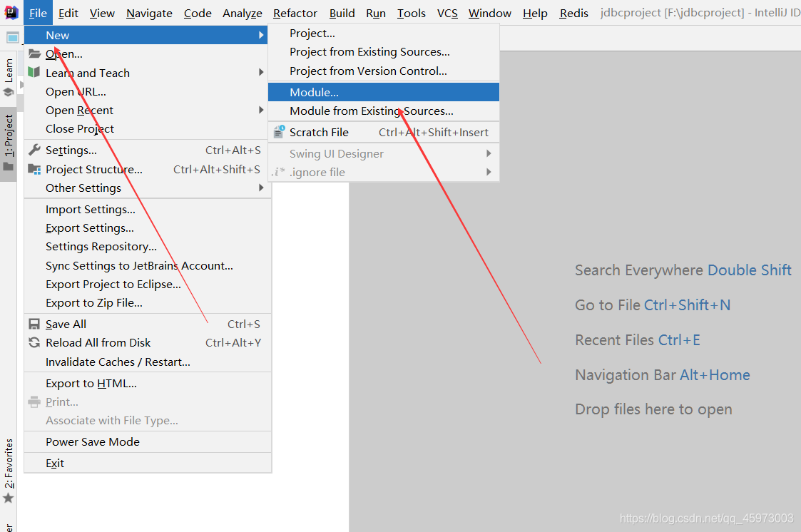Open the Code menu
This screenshot has height=532, width=801.
click(x=198, y=13)
